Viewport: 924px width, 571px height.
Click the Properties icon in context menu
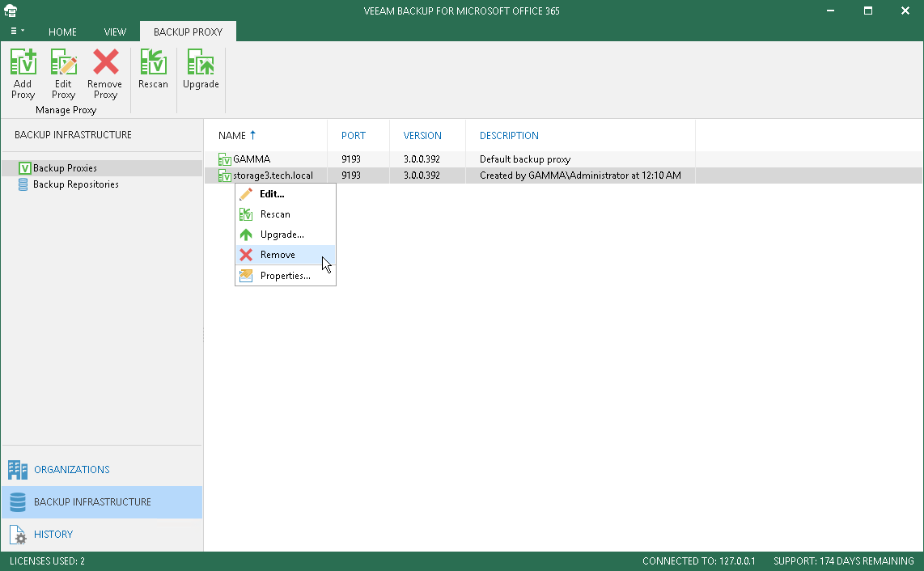(x=246, y=276)
